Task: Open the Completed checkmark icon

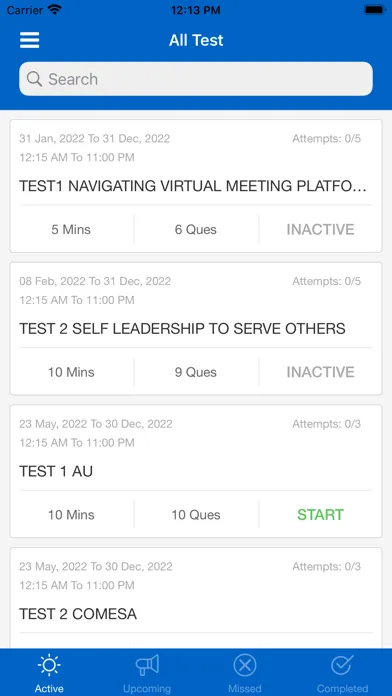Action: [342, 664]
